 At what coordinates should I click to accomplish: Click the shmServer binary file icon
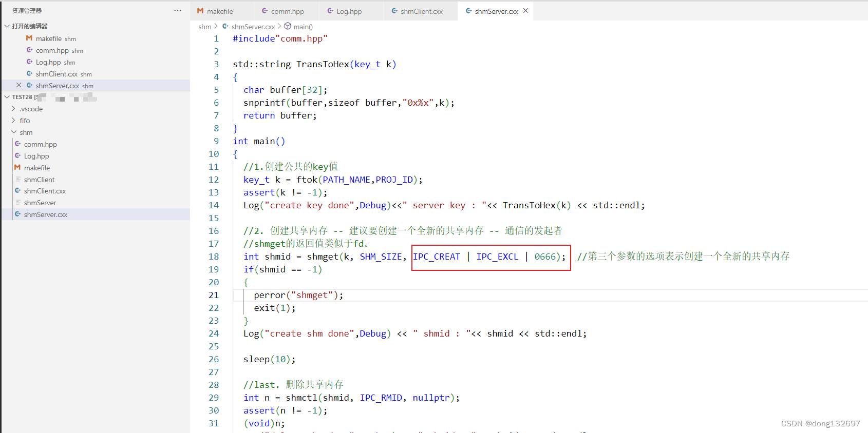pyautogui.click(x=18, y=202)
